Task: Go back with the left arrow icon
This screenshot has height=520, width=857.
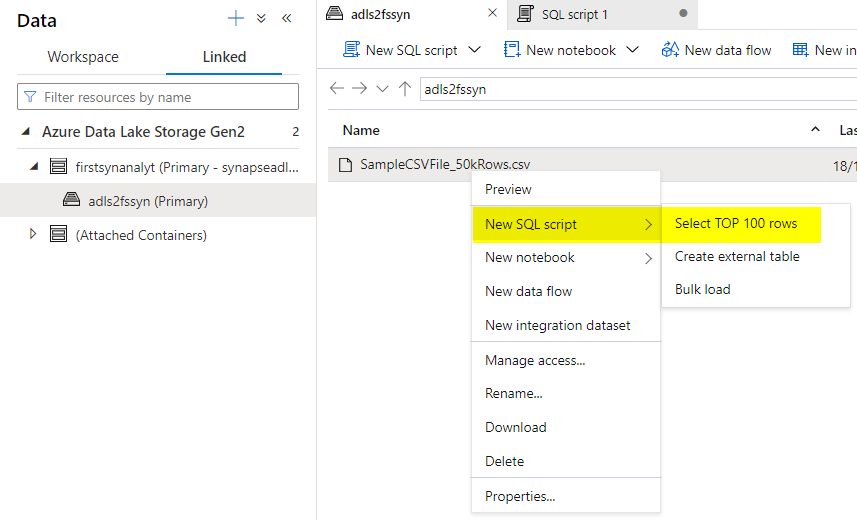Action: (x=337, y=88)
